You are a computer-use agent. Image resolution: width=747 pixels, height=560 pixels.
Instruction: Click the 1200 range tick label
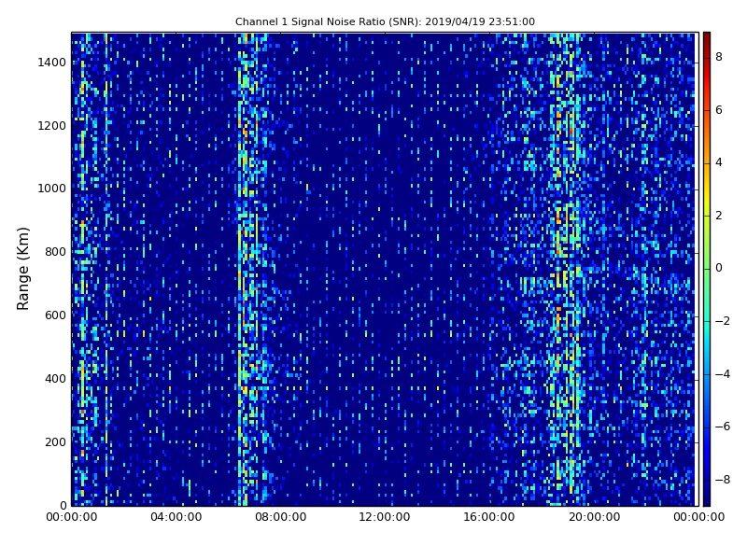(52, 126)
